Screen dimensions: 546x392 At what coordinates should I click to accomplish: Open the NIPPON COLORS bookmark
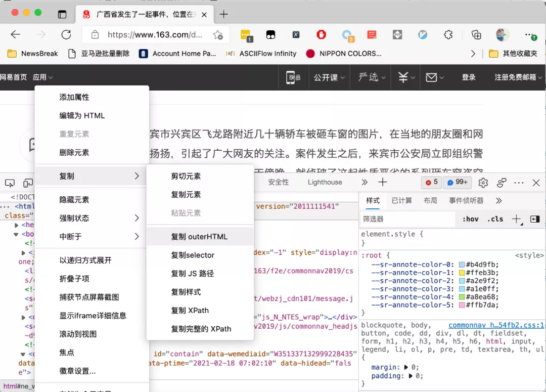point(344,54)
